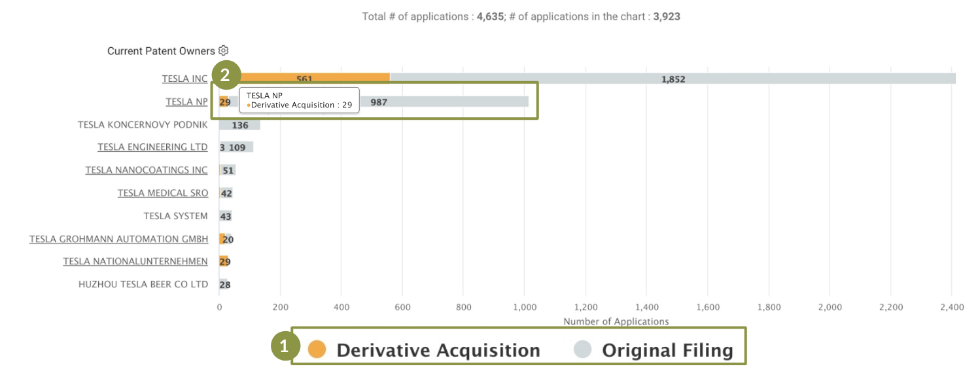Image resolution: width=980 pixels, height=377 pixels.
Task: Select HUZHOU TESLA BEER bar showing 28
Action: (x=224, y=285)
